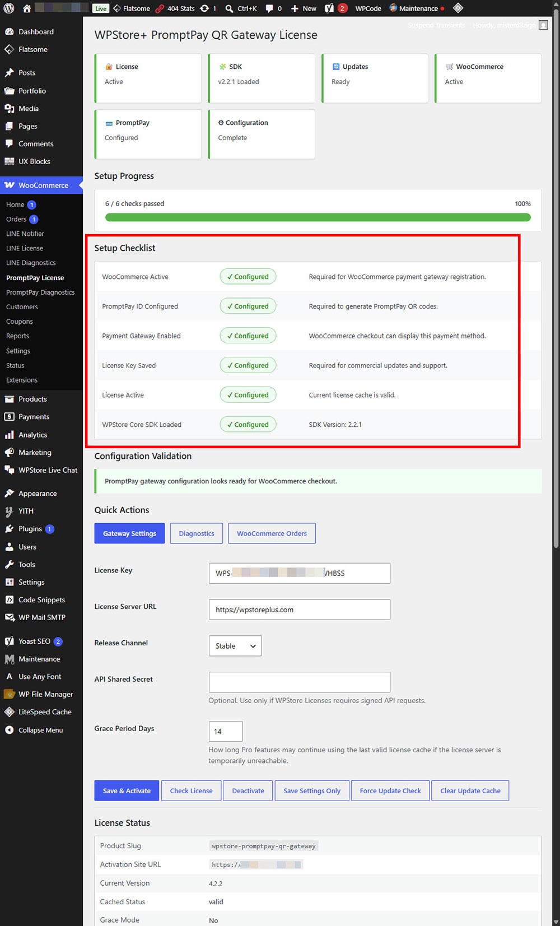
Task: Open LINE License submenu item
Action: pyautogui.click(x=24, y=249)
